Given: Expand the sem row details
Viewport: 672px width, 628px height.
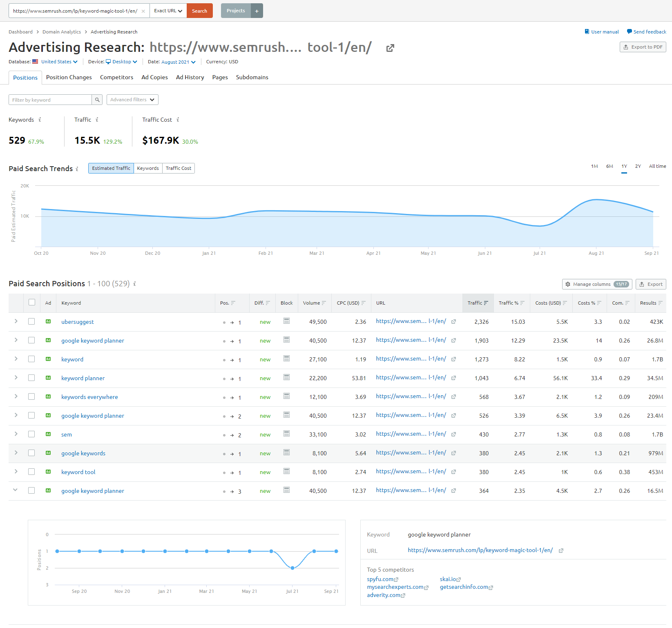Looking at the screenshot, I should pyautogui.click(x=16, y=434).
